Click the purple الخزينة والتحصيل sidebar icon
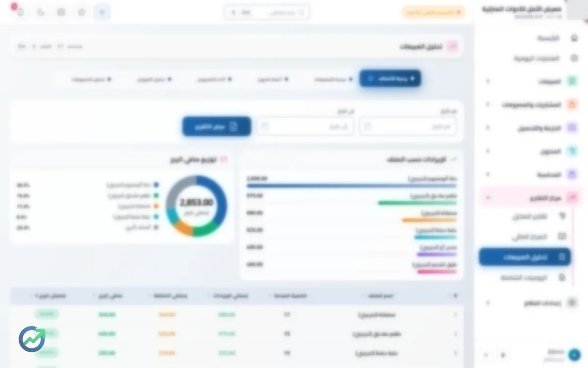The width and height of the screenshot is (588, 368). [572, 128]
